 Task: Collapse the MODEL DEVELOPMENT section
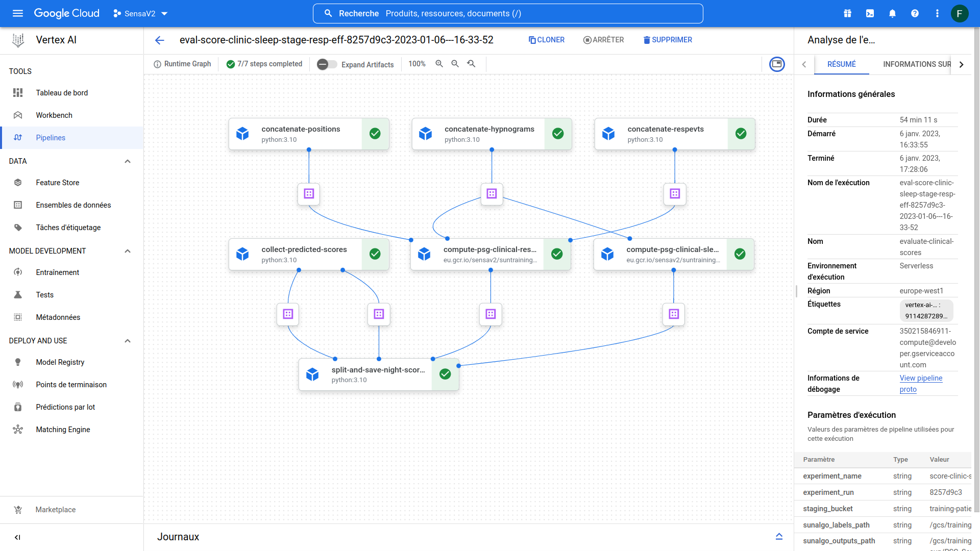pyautogui.click(x=128, y=251)
